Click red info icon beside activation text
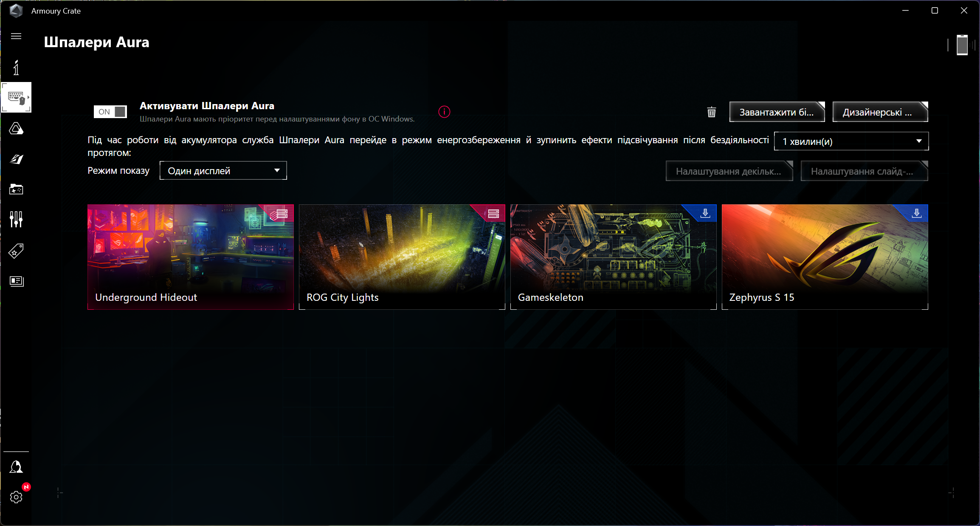Image resolution: width=980 pixels, height=526 pixels. [x=444, y=112]
